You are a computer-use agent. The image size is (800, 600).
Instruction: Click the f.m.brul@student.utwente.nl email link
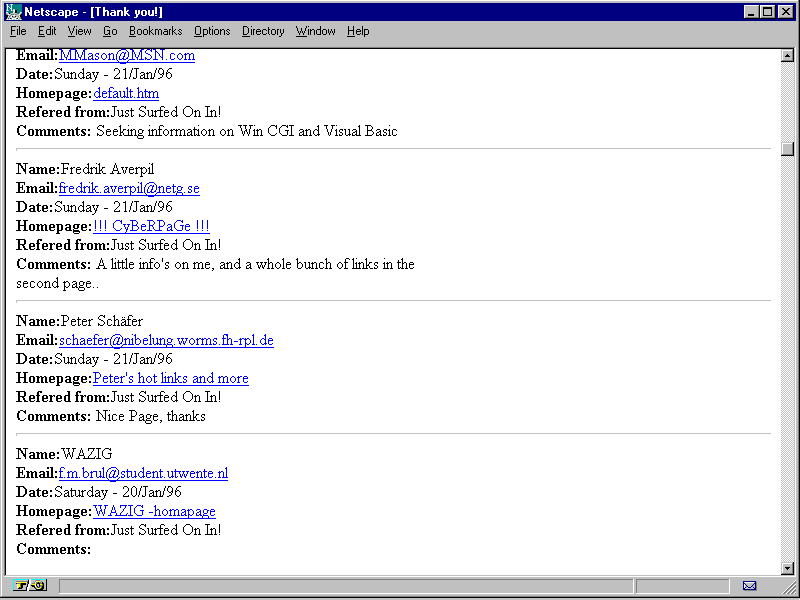(x=143, y=473)
